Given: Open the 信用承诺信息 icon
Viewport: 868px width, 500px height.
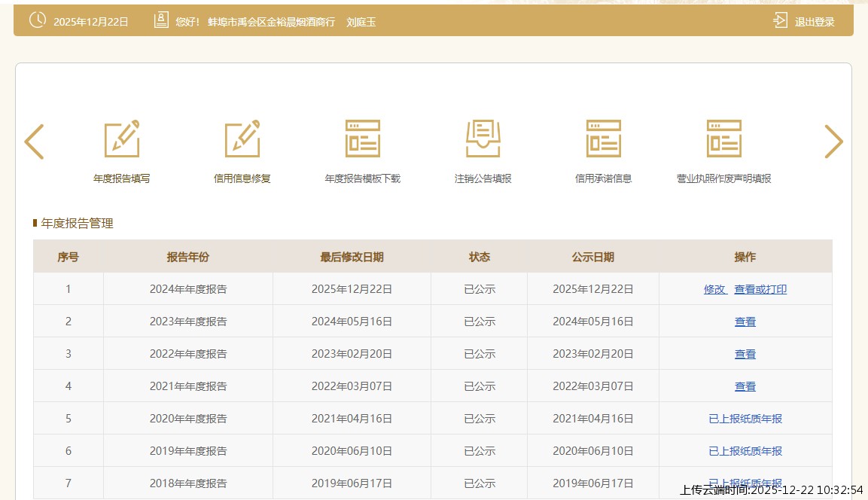Looking at the screenshot, I should 603,139.
